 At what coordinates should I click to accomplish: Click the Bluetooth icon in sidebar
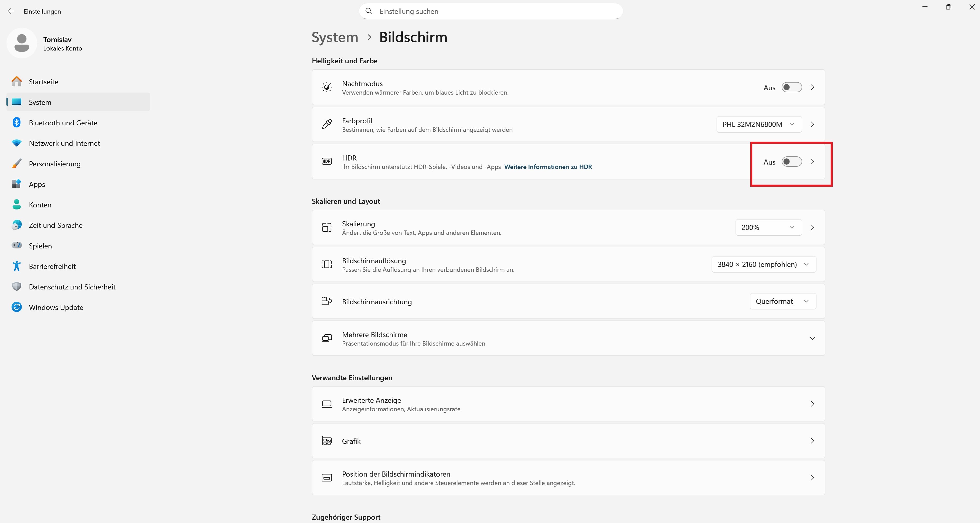[16, 122]
